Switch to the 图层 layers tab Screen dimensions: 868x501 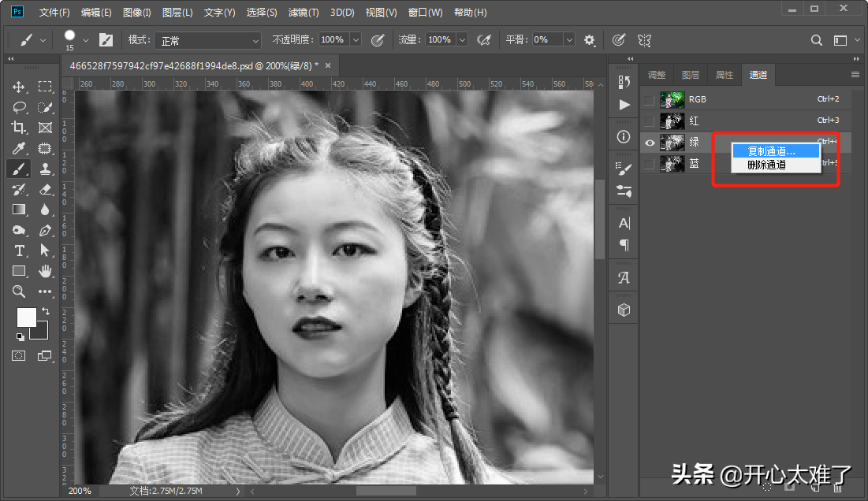[690, 75]
